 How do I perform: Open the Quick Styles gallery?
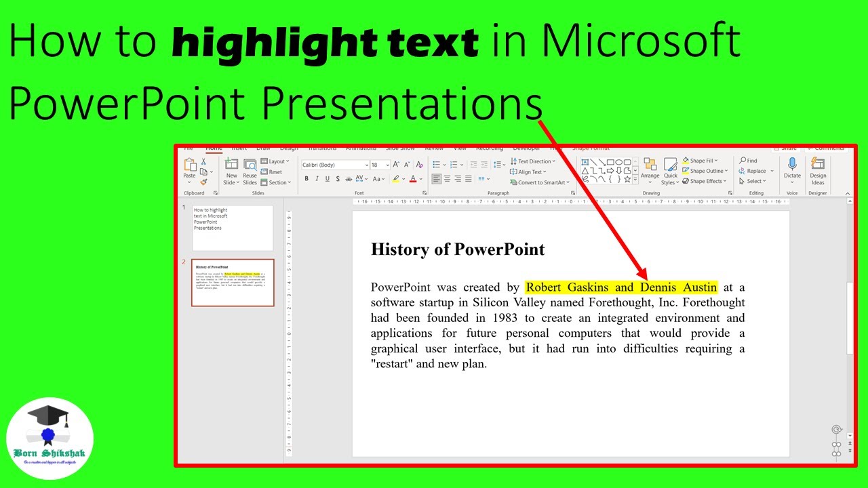[x=670, y=171]
